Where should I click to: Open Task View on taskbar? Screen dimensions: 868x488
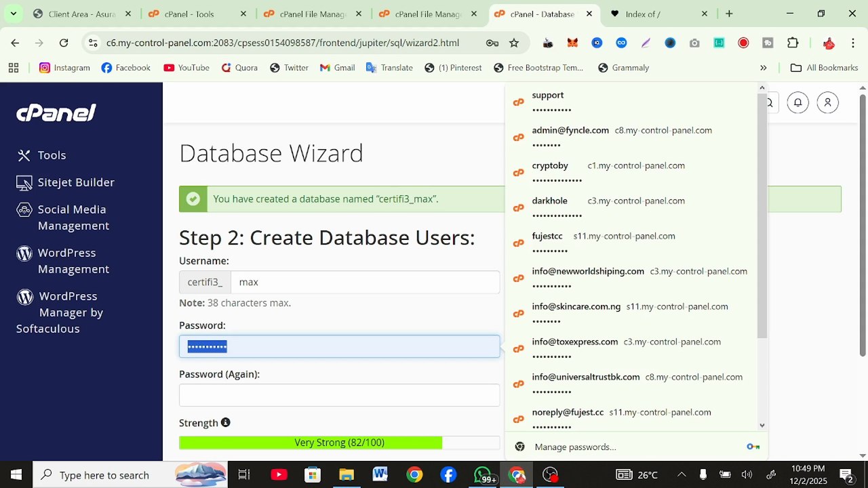pos(244,474)
